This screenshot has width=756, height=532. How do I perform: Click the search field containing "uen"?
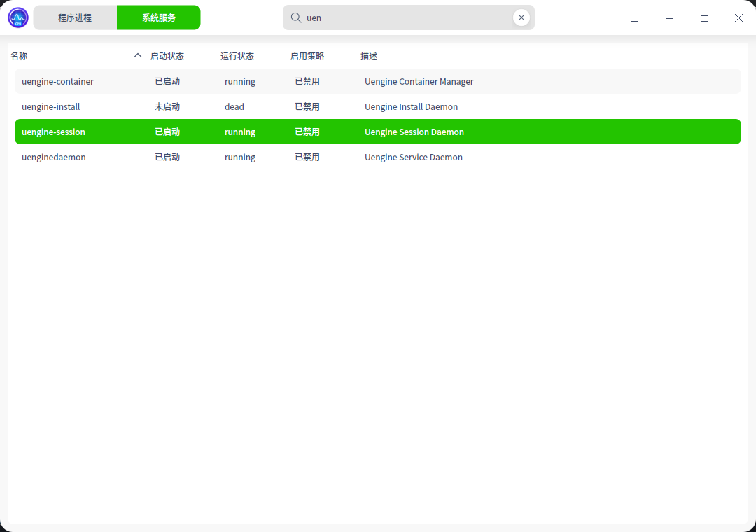408,17
